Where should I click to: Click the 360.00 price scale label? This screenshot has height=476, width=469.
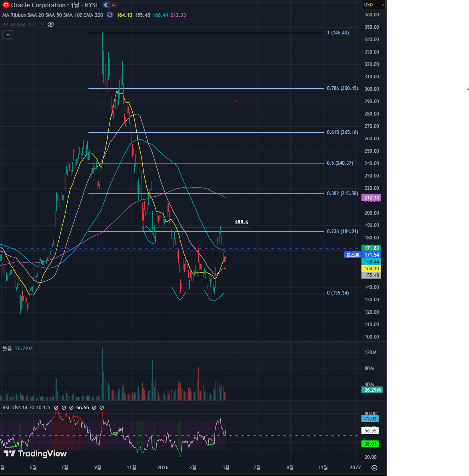coord(371,14)
